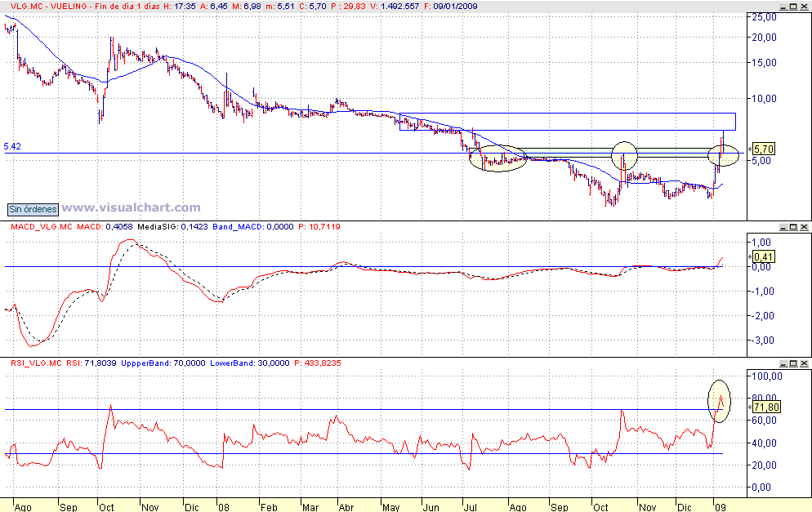Click the 'UppperBand: 70,0000' reading

(x=163, y=363)
